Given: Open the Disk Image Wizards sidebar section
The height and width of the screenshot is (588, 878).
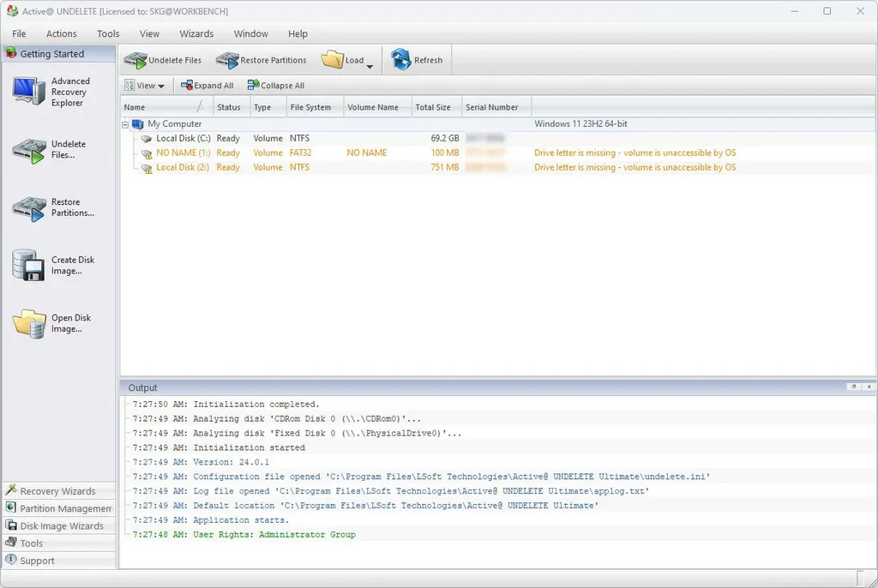Looking at the screenshot, I should [59, 525].
